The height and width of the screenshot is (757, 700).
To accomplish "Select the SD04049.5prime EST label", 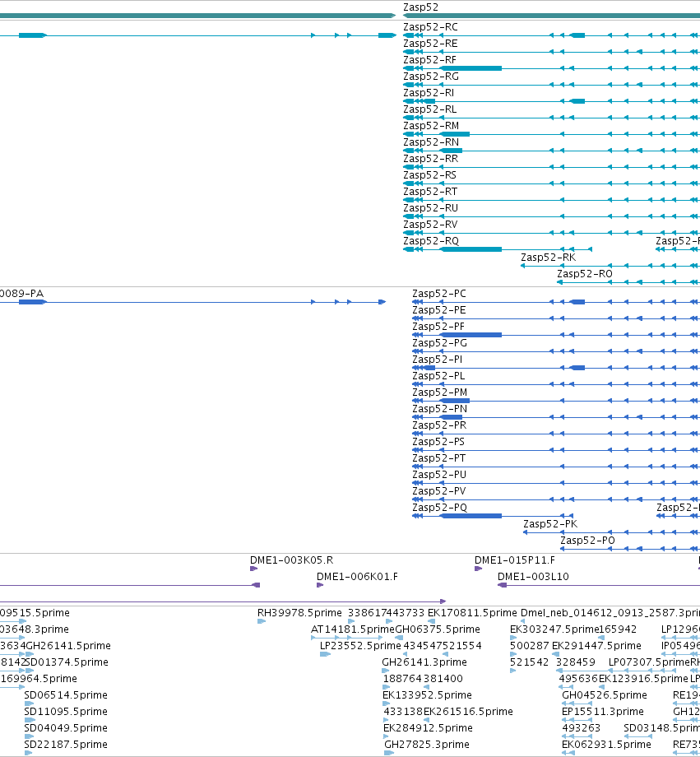I will [66, 727].
